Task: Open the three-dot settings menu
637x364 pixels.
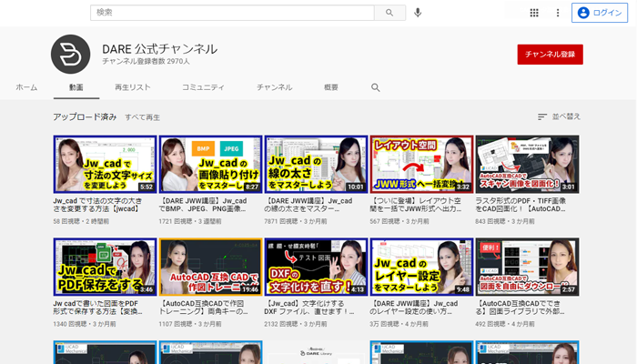Action: (558, 13)
